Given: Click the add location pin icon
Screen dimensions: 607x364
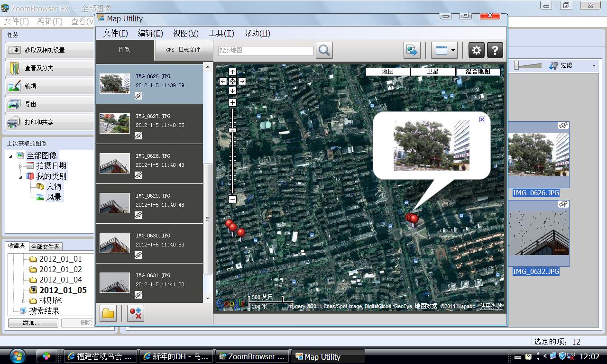Looking at the screenshot, I should [x=136, y=313].
